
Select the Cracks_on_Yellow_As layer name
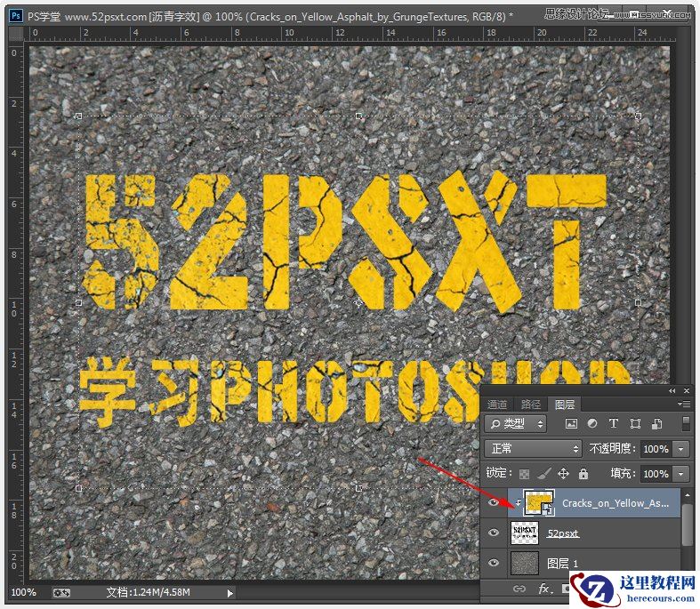[x=616, y=503]
